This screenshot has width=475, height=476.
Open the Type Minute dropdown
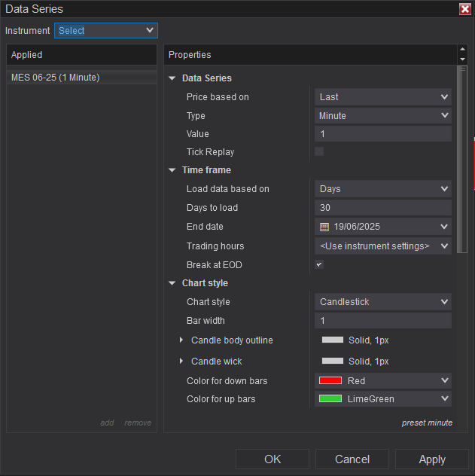pos(383,116)
